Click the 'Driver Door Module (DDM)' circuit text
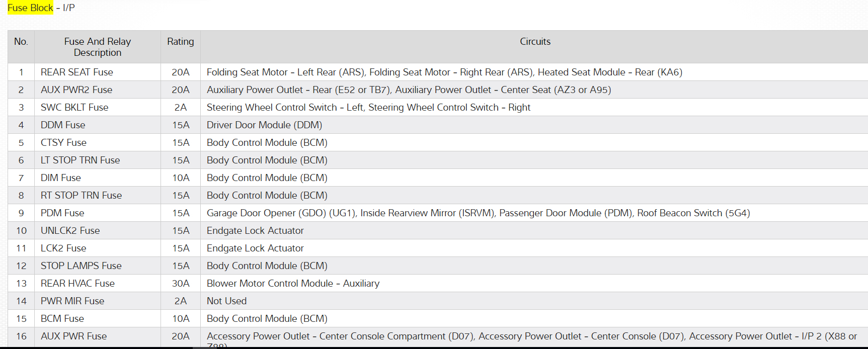The width and height of the screenshot is (868, 349). pyautogui.click(x=264, y=125)
